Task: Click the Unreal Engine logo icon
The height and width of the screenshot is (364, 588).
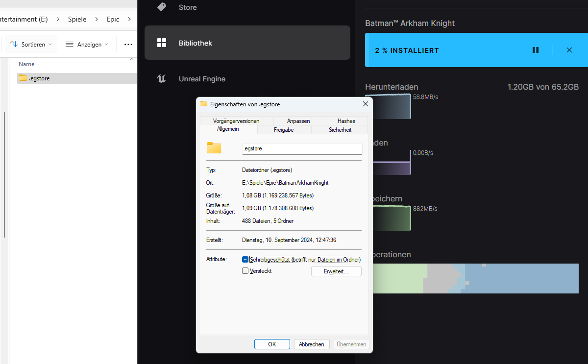Action: [162, 78]
